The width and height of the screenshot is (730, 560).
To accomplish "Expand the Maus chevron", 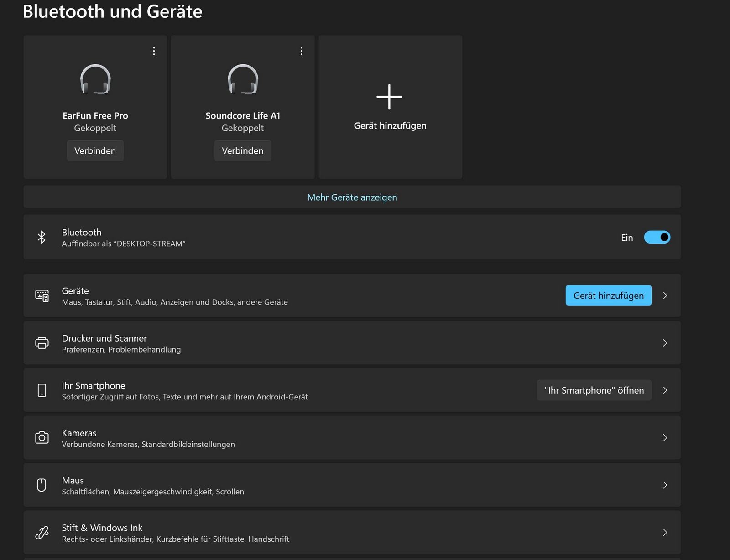I will pyautogui.click(x=665, y=485).
